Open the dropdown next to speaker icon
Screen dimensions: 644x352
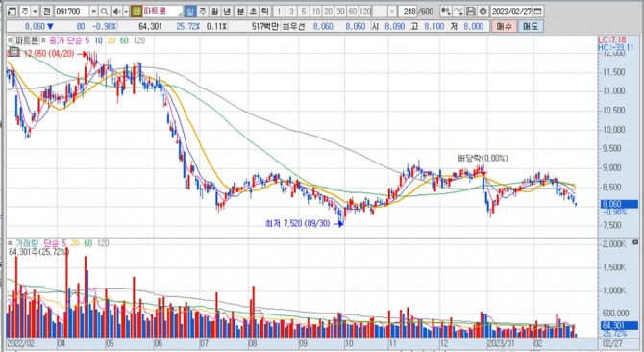[x=126, y=12]
